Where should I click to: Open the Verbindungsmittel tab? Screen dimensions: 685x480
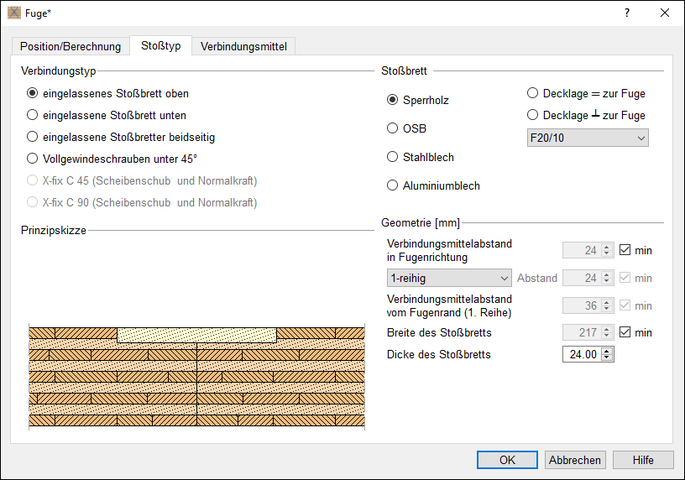[x=243, y=46]
